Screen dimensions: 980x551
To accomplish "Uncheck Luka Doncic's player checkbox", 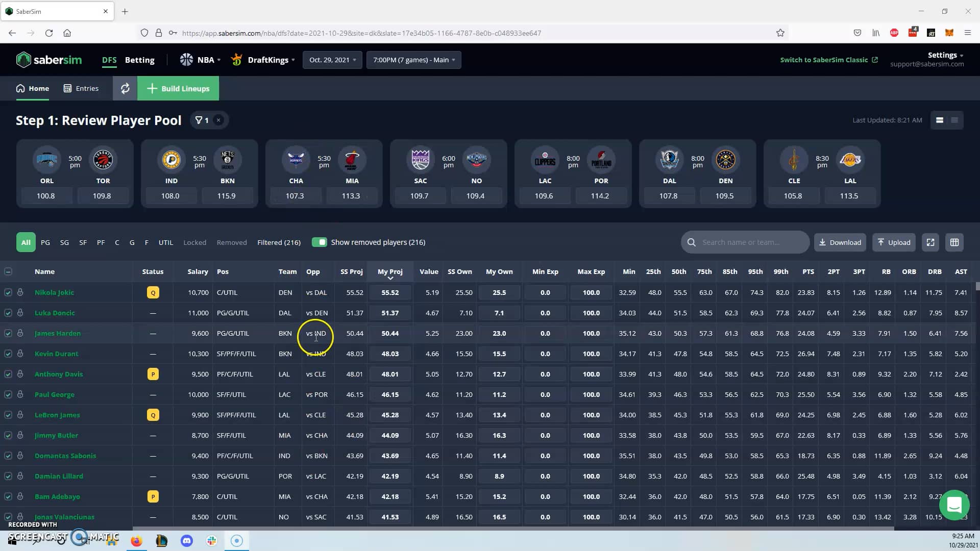I will 8,313.
